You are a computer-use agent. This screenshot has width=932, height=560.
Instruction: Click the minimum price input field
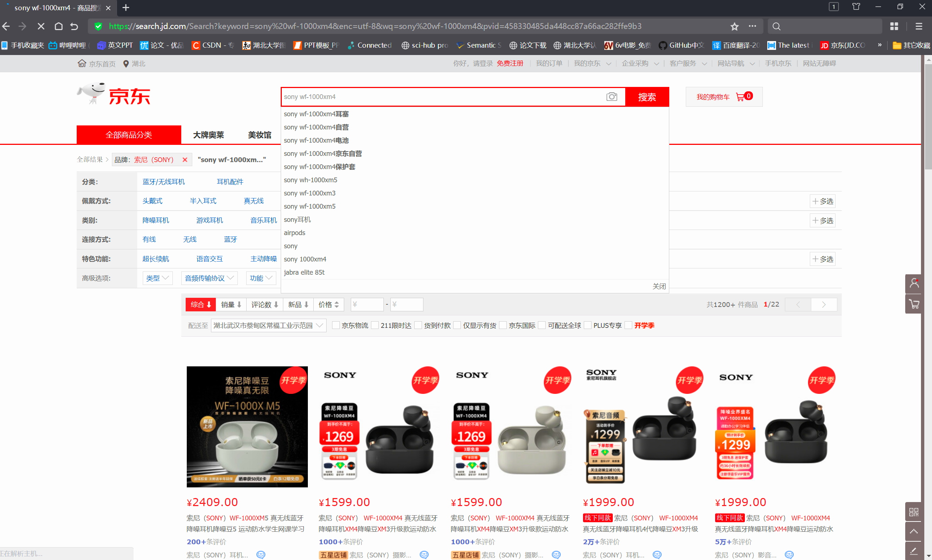click(367, 304)
